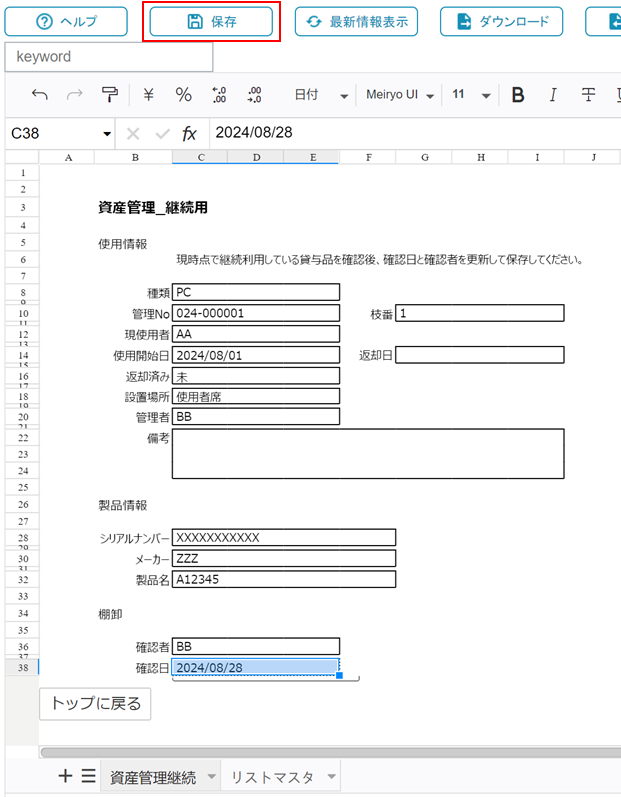Select the empty 返却日 cell

pos(480,355)
